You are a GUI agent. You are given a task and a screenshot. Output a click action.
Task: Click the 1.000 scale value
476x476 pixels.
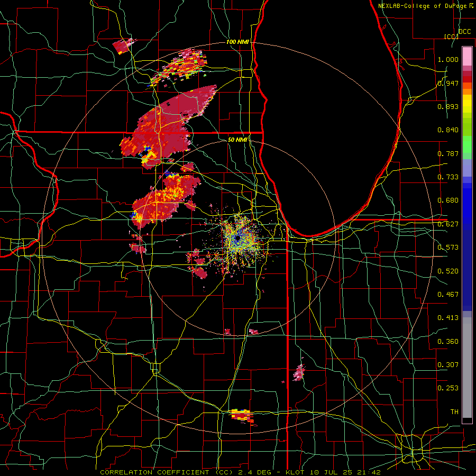[x=448, y=59]
